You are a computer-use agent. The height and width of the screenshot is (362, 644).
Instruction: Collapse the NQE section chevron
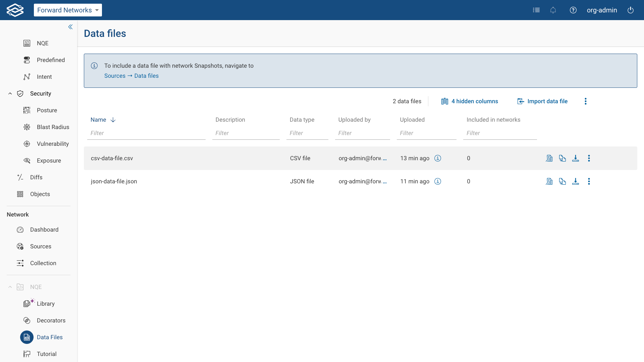tap(10, 287)
